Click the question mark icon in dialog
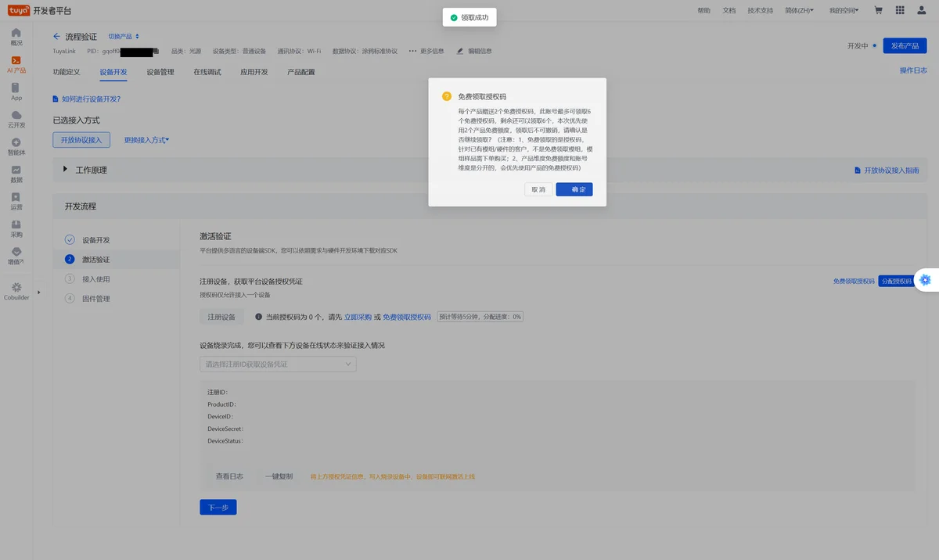939x560 pixels. tap(447, 97)
